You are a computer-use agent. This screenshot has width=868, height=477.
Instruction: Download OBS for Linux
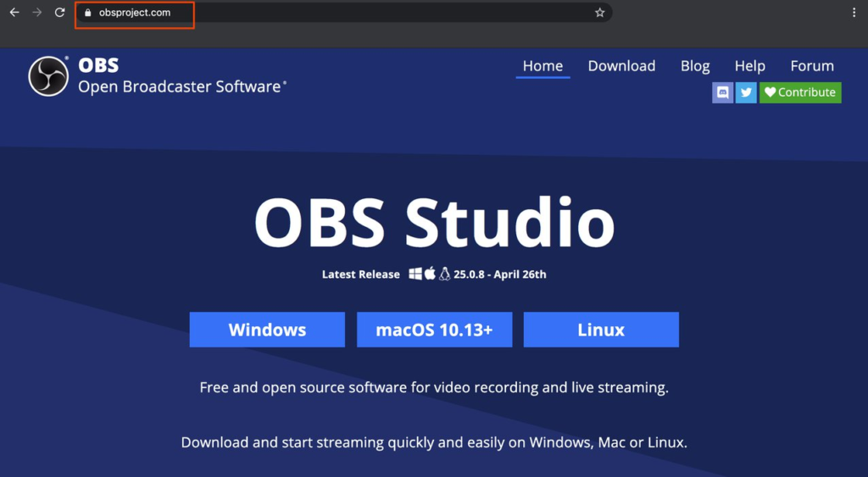click(601, 330)
